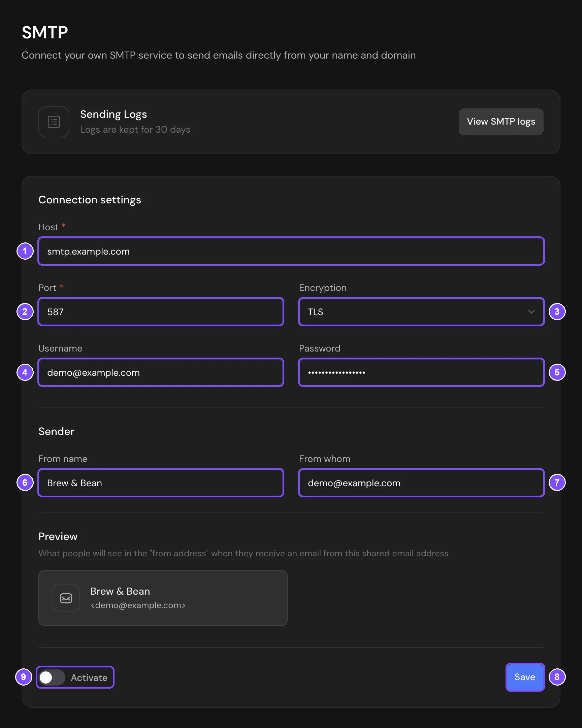Click the envelope icon in Preview card
Screen dimensions: 582x728
[x=66, y=598]
